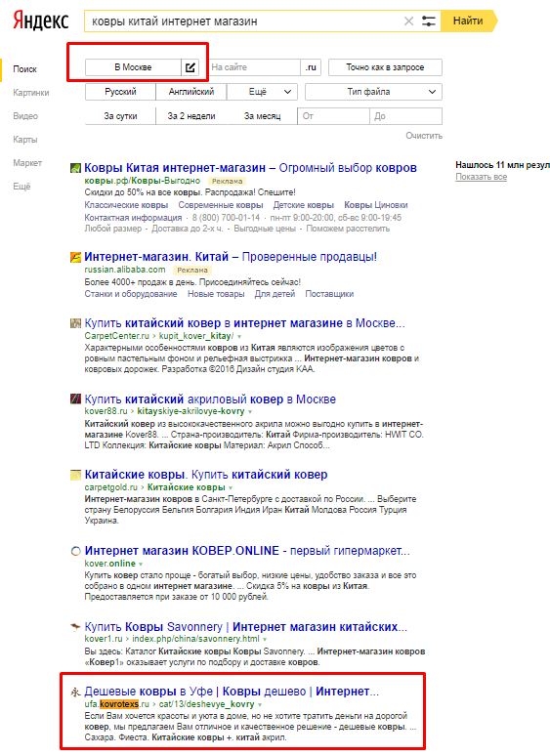Click carpetgold.ru result favicon

(x=75, y=476)
